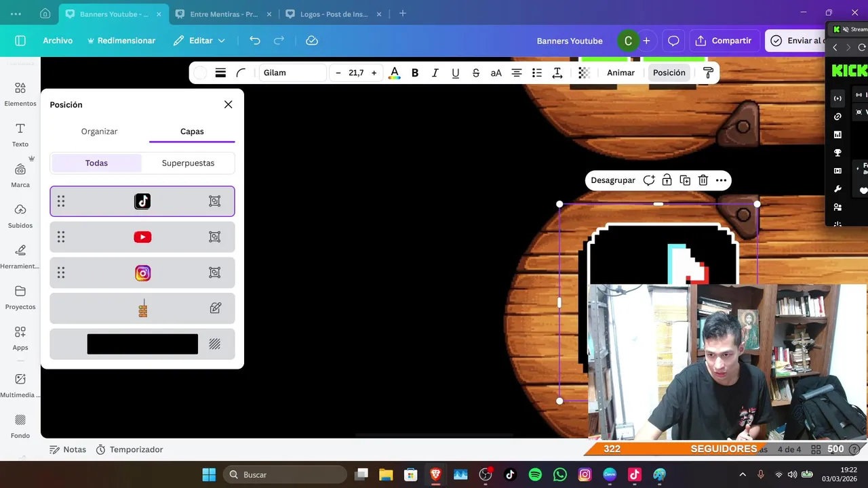
Task: Click the white fill color swatch
Action: click(x=200, y=73)
